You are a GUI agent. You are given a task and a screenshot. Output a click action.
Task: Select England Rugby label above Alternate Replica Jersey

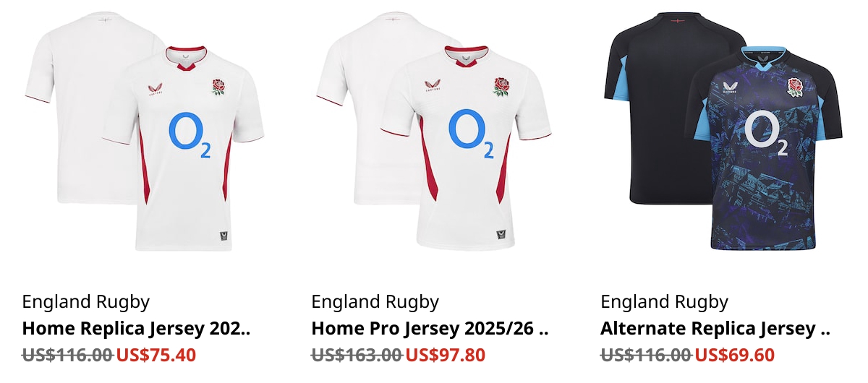(665, 302)
